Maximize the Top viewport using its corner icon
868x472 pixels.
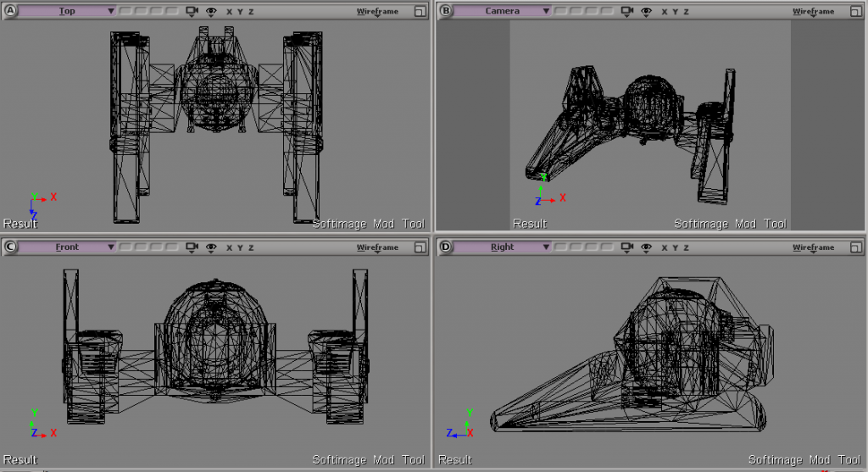pos(420,12)
